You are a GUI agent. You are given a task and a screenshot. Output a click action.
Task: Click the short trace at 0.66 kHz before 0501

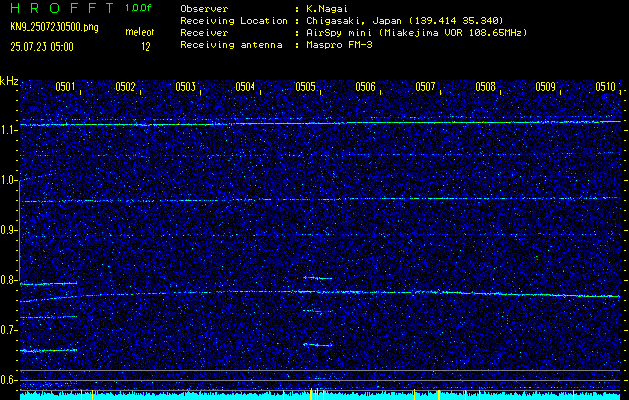point(49,351)
